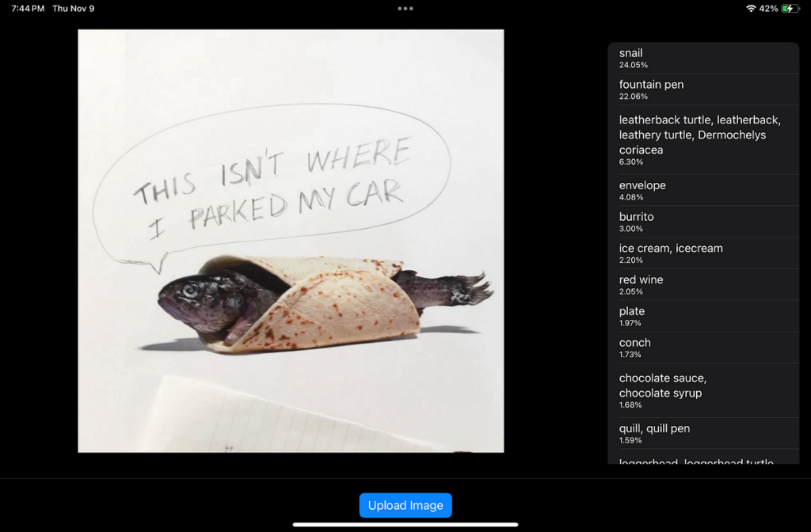811x532 pixels.
Task: Tap the Wi-Fi status icon
Action: 750,9
